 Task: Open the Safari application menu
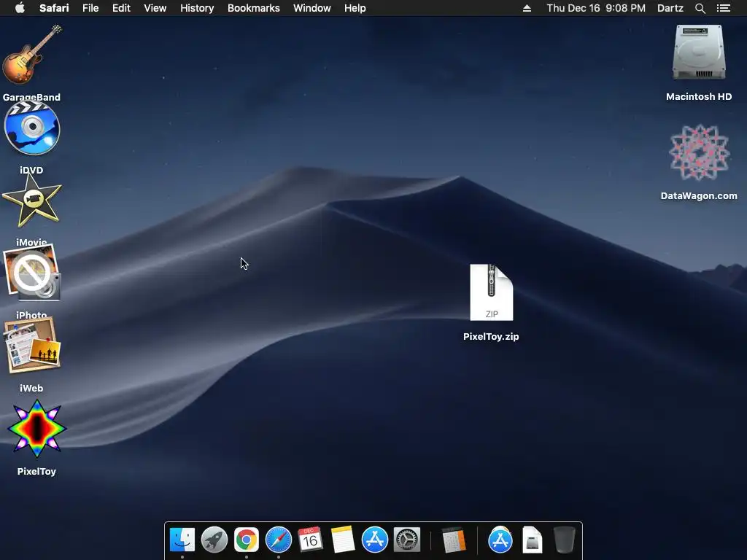(x=54, y=8)
